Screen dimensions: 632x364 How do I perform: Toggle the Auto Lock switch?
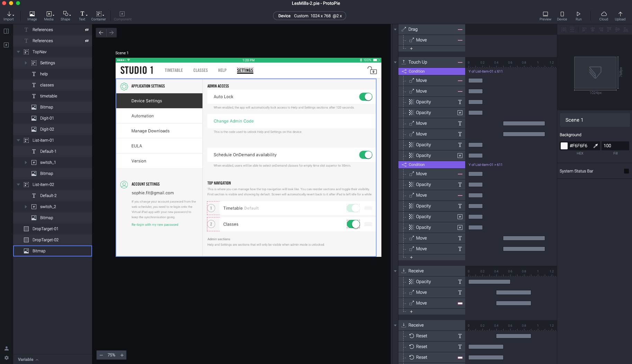click(x=365, y=97)
